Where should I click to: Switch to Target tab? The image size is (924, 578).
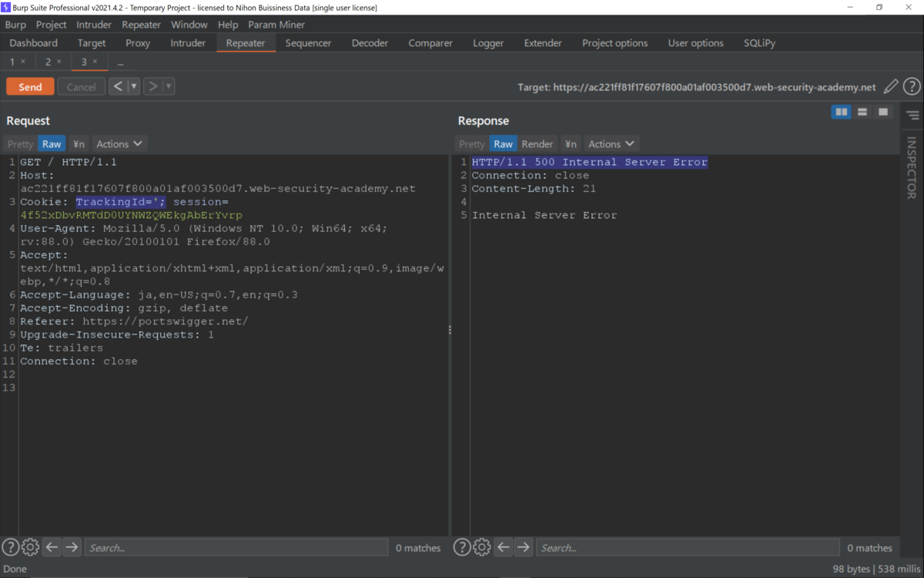[92, 43]
